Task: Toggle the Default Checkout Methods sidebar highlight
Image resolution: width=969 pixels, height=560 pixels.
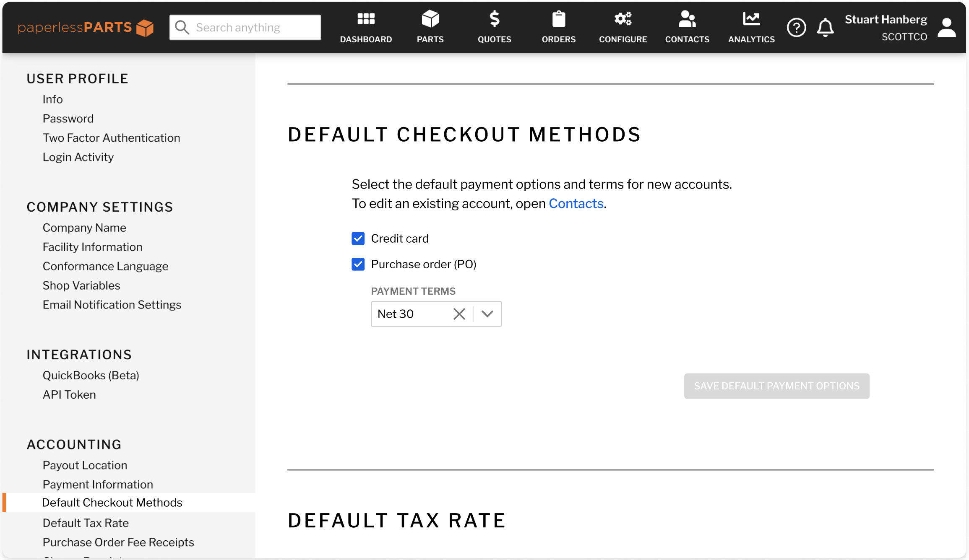Action: point(112,502)
